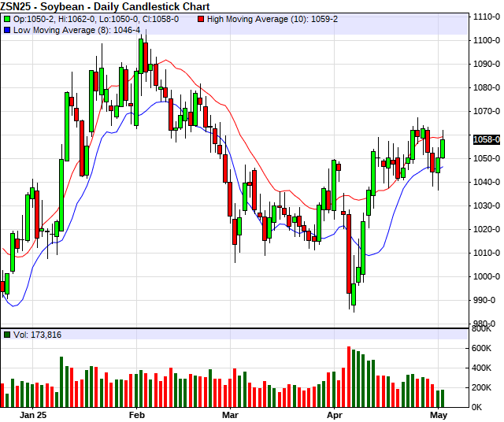Screen dimensions: 504x422
Task: Click the green Vol legend swatch
Action: pyautogui.click(x=7, y=335)
